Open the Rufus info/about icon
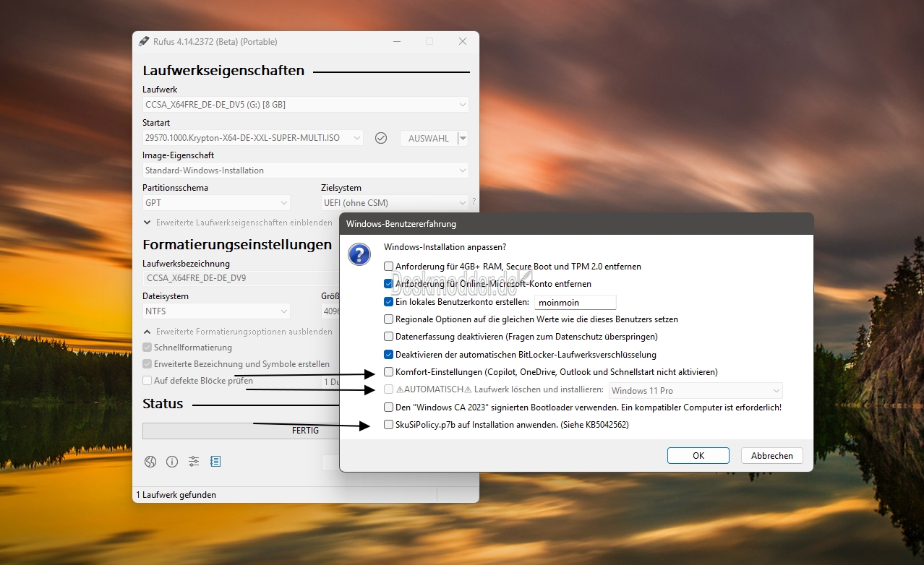 click(172, 462)
